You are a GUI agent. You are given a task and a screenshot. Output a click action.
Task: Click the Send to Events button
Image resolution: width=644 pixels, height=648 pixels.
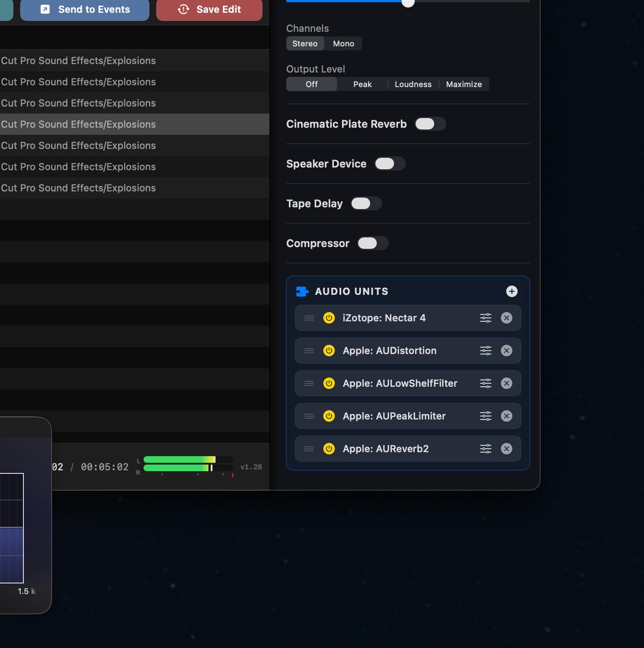[85, 10]
